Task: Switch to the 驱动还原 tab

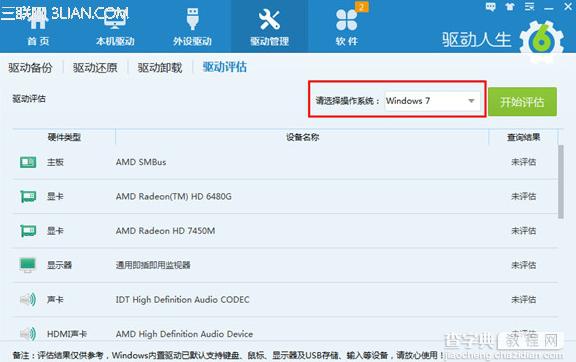Action: 95,68
